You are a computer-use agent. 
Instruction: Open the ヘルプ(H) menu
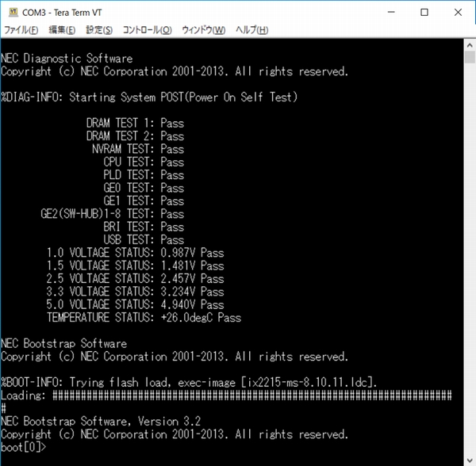click(251, 30)
